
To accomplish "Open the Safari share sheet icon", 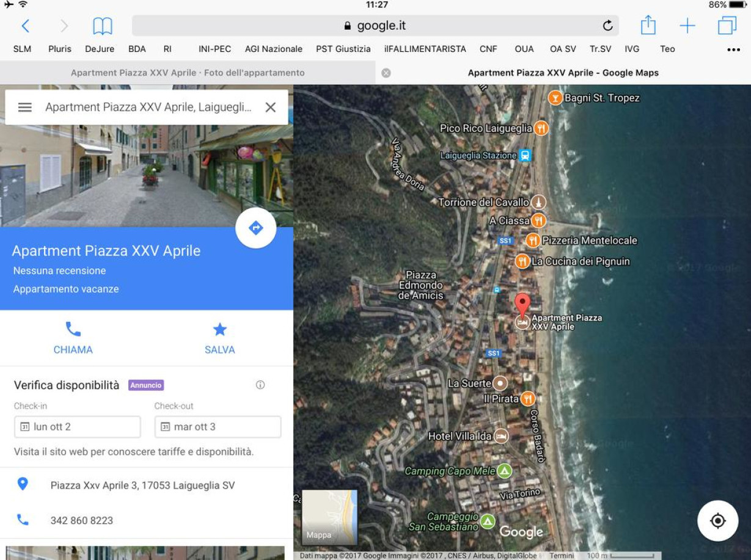I will 648,25.
